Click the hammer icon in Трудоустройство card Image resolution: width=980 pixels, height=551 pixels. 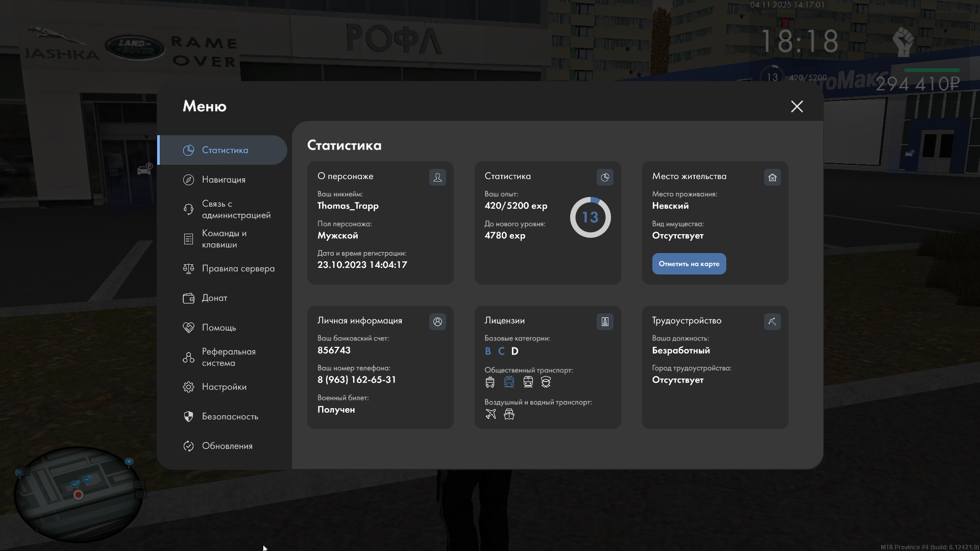[x=772, y=321]
